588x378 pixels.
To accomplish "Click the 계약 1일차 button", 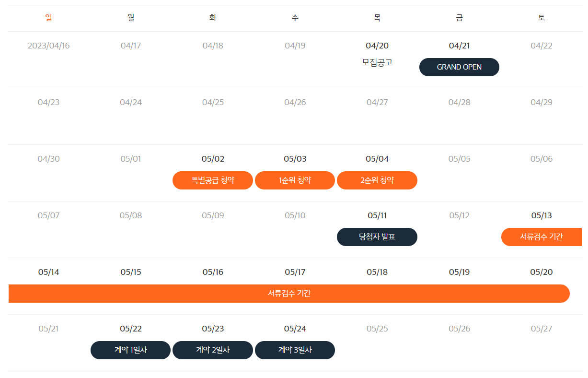I will [x=130, y=350].
